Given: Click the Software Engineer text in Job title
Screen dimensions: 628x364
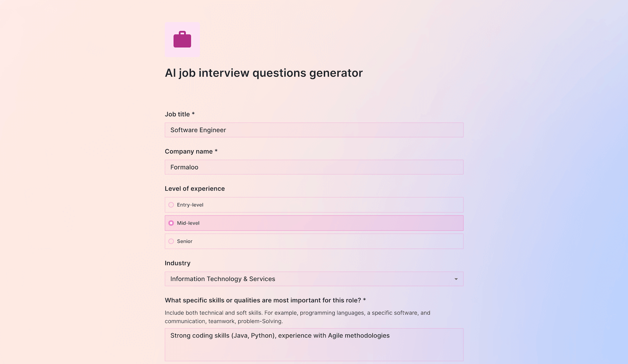Looking at the screenshot, I should (198, 130).
